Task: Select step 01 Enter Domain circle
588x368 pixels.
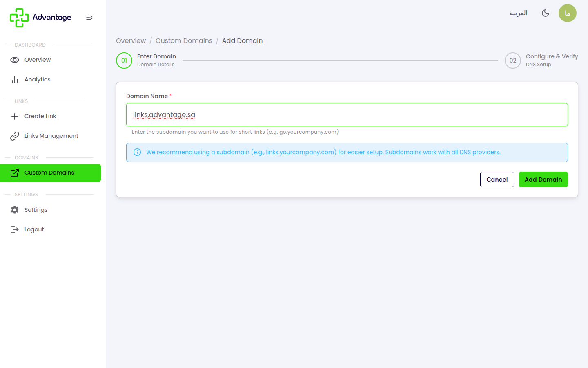Action: point(124,61)
